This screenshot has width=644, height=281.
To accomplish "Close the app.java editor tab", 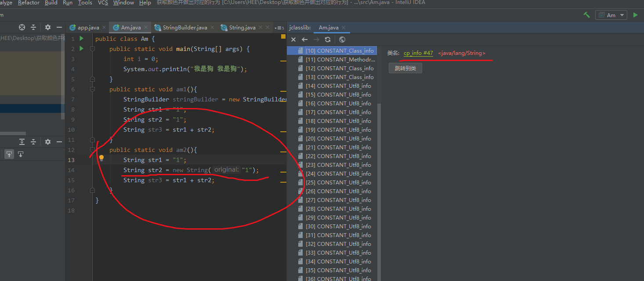I will point(105,28).
